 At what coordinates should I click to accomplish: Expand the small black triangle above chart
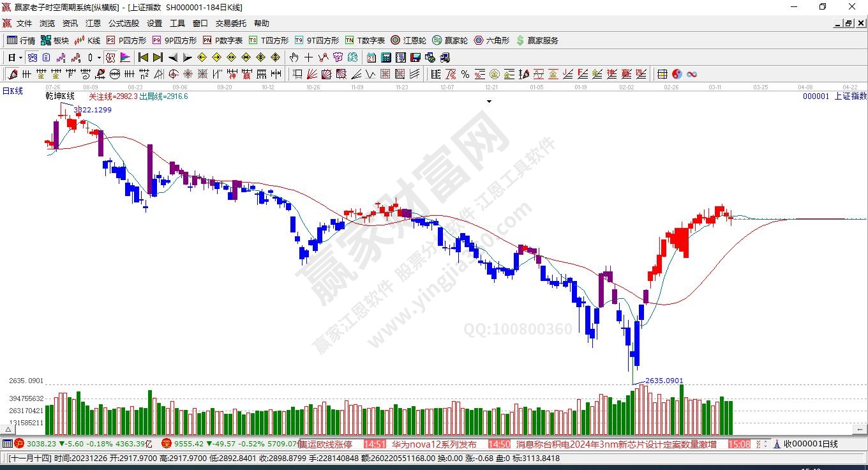click(490, 102)
